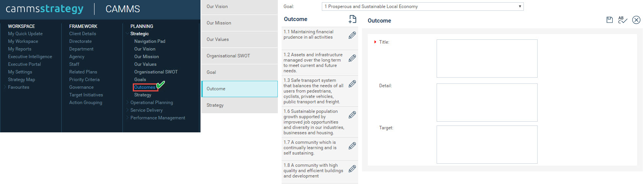This screenshot has width=644, height=184.
Task: Save the outcome with the disk icon
Action: coord(610,20)
